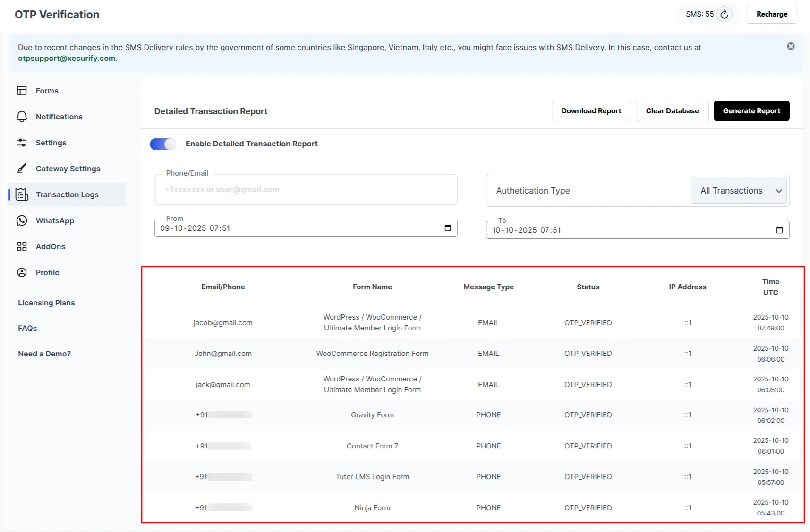Open the All Transactions dropdown
Image resolution: width=810 pixels, height=532 pixels.
(x=738, y=191)
